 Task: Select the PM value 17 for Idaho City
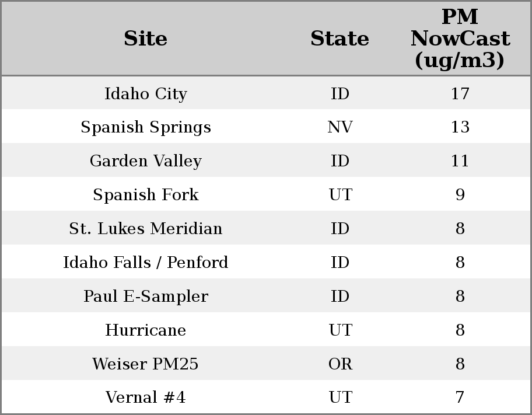(x=460, y=93)
